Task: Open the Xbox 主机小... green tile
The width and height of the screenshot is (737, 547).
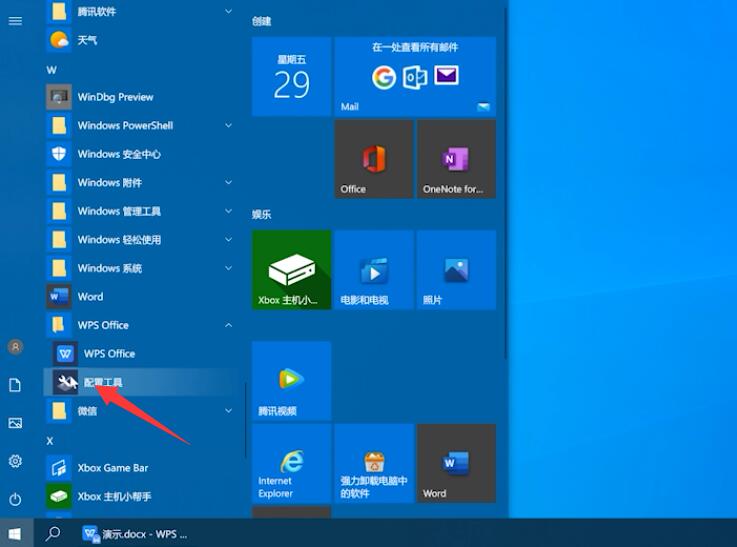Action: [291, 270]
